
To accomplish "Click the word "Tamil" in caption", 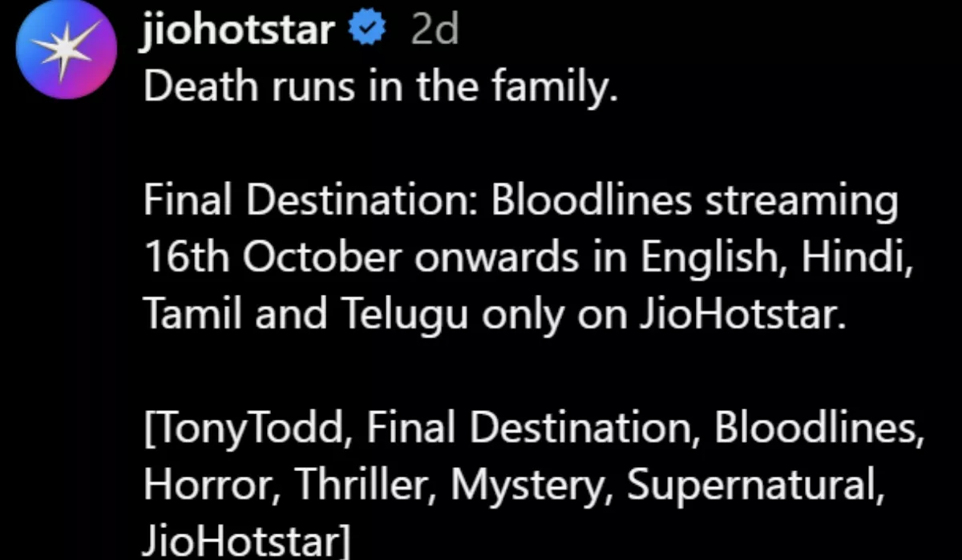I will click(x=192, y=315).
